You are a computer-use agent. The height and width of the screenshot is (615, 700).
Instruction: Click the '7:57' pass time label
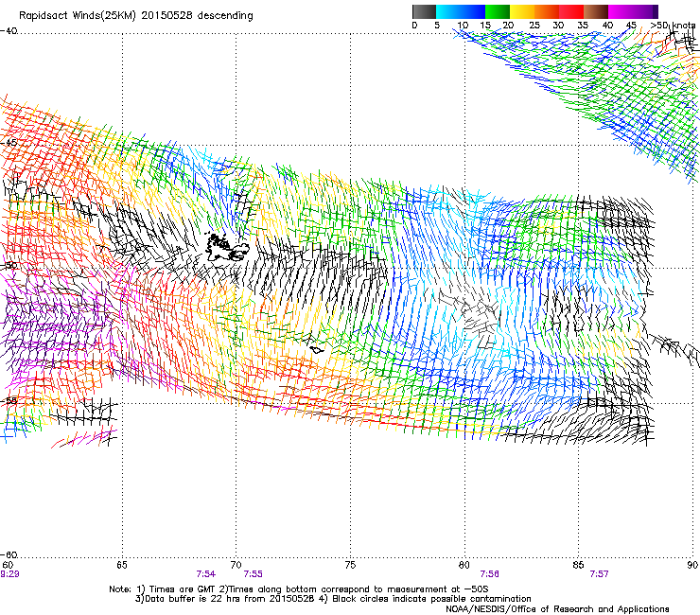pos(599,574)
